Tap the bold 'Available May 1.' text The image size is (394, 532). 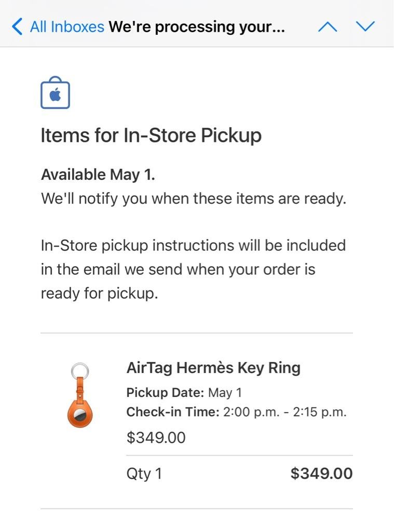point(98,175)
